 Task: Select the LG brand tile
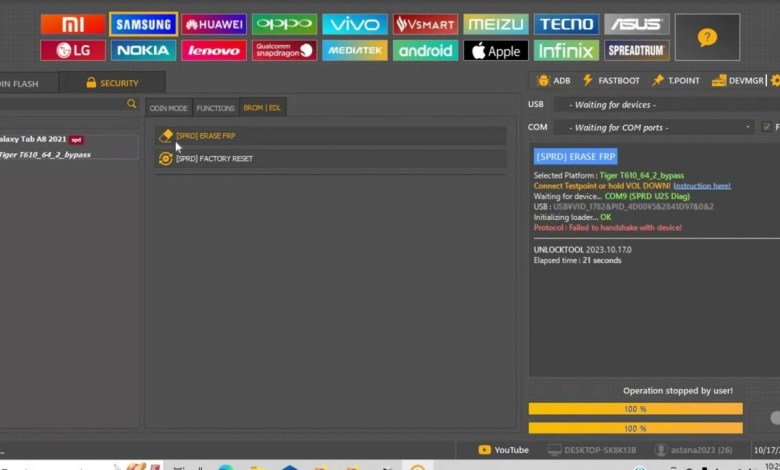73,50
